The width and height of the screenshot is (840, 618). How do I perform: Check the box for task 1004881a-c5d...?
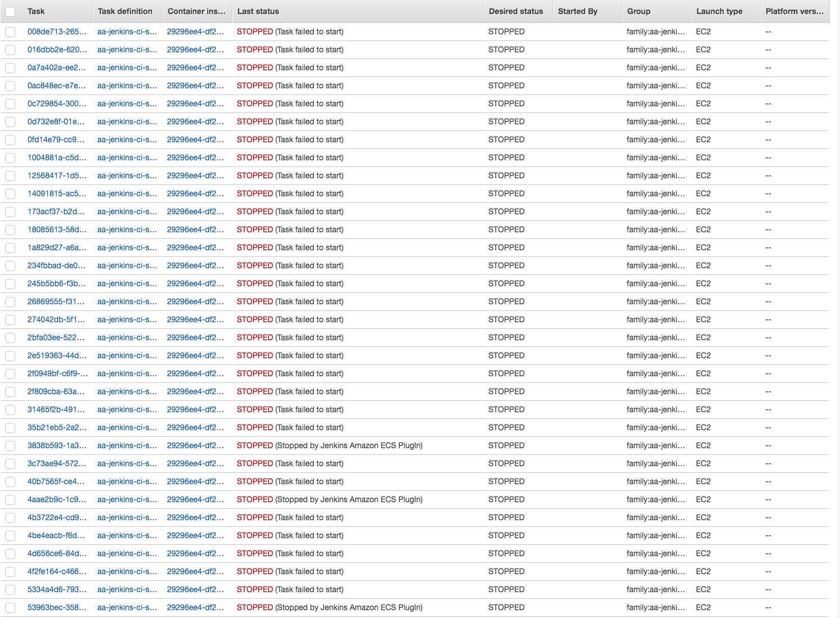coord(10,157)
